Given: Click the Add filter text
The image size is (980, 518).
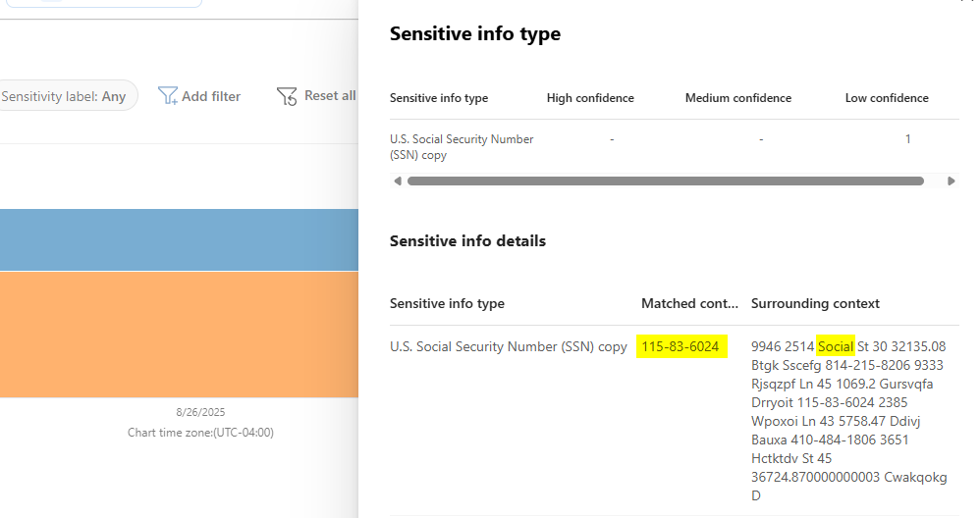Looking at the screenshot, I should 211,96.
